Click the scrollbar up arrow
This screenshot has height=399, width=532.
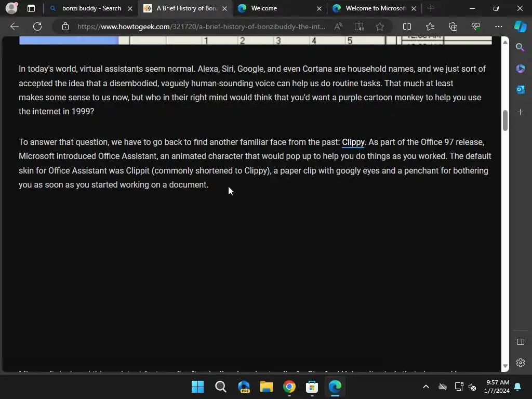[505, 42]
